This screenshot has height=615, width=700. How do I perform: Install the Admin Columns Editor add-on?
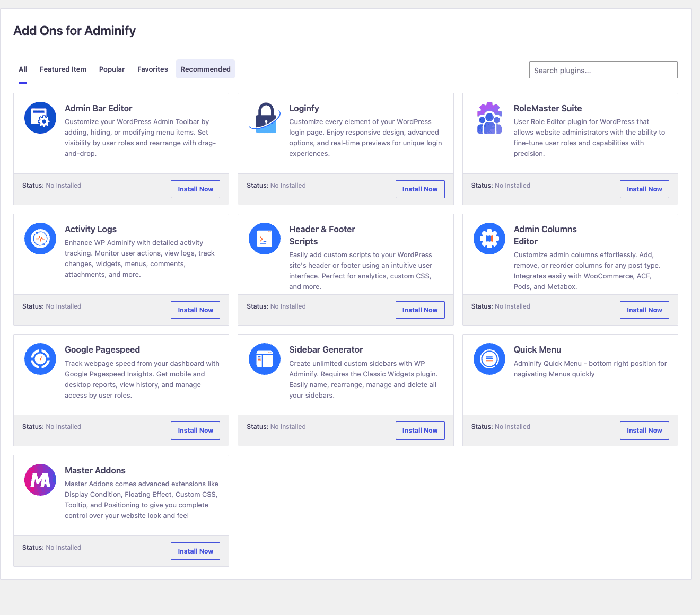coord(644,310)
